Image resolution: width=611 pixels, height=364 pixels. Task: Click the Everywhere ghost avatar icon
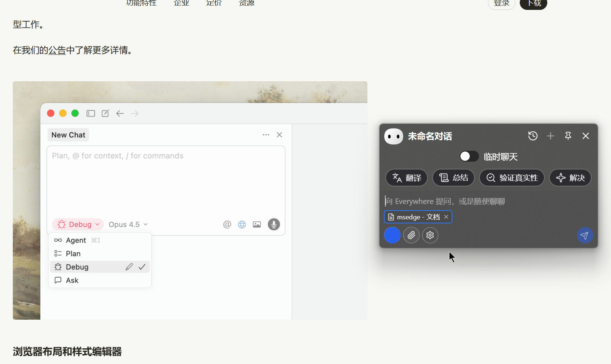coord(394,137)
